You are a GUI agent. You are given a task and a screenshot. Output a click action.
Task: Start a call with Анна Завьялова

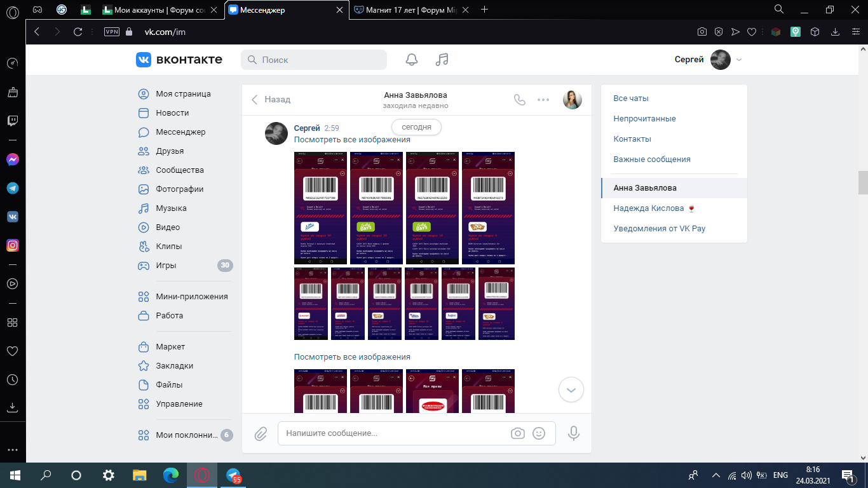(x=520, y=100)
